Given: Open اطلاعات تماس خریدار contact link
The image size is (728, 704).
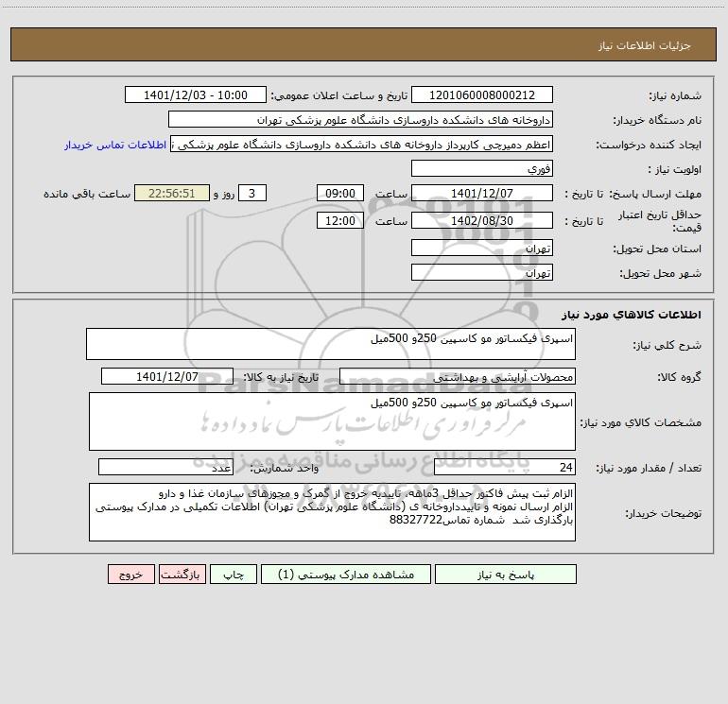Looking at the screenshot, I should 115,145.
